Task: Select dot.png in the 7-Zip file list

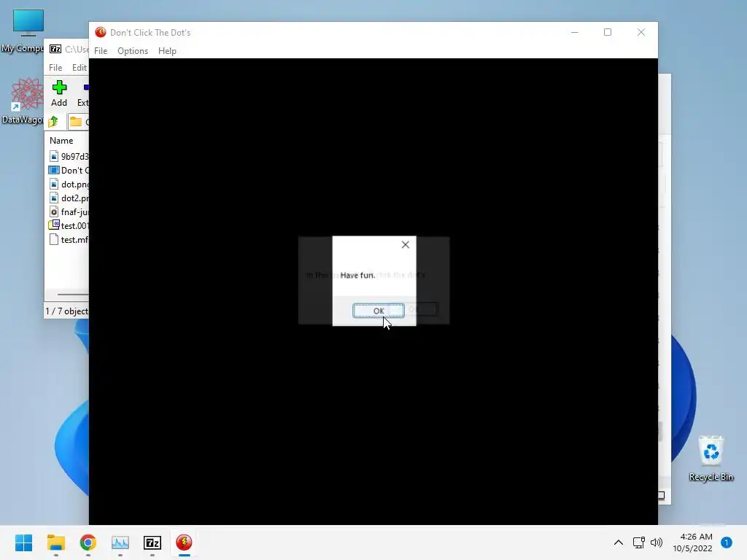Action: pyautogui.click(x=69, y=184)
